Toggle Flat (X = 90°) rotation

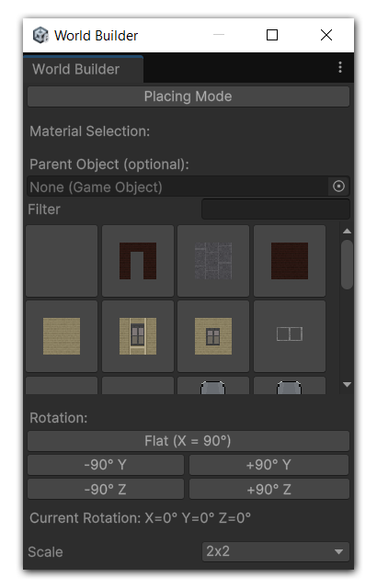coord(188,441)
